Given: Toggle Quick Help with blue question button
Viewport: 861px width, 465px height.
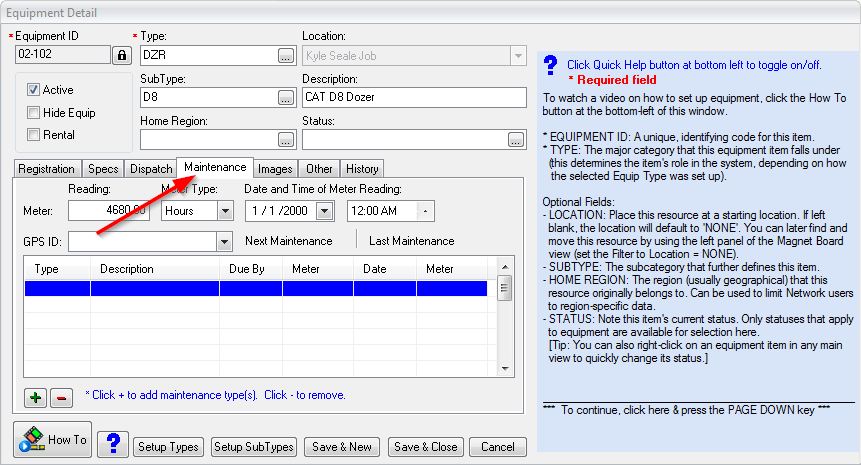Looking at the screenshot, I should [113, 444].
